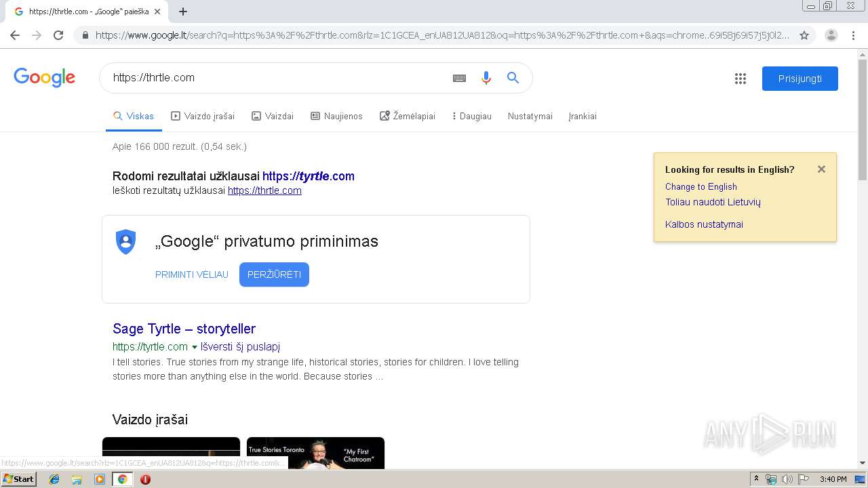Expand the Daugiau menu
The height and width of the screenshot is (488, 868).
pyautogui.click(x=472, y=116)
